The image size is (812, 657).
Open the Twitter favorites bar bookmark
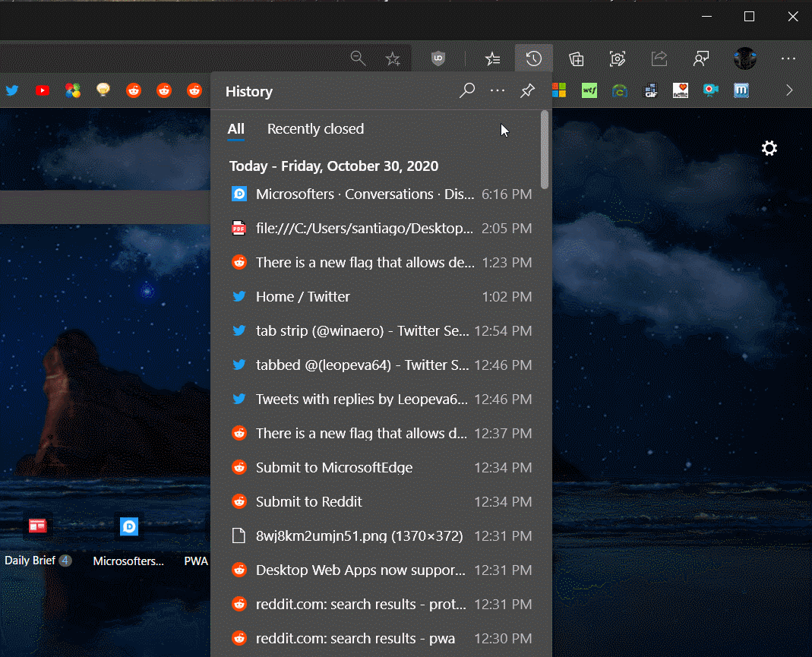pyautogui.click(x=12, y=90)
